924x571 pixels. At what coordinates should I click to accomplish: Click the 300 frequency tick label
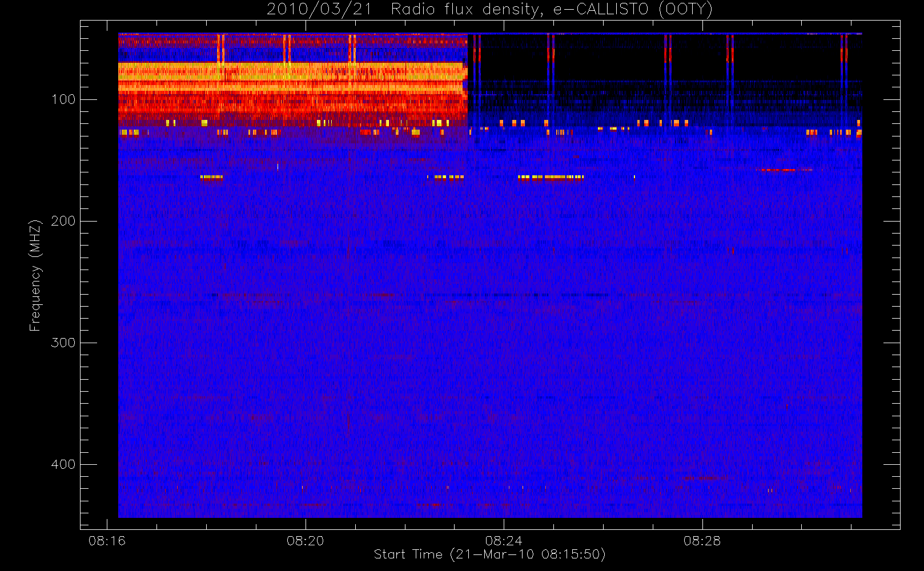63,343
